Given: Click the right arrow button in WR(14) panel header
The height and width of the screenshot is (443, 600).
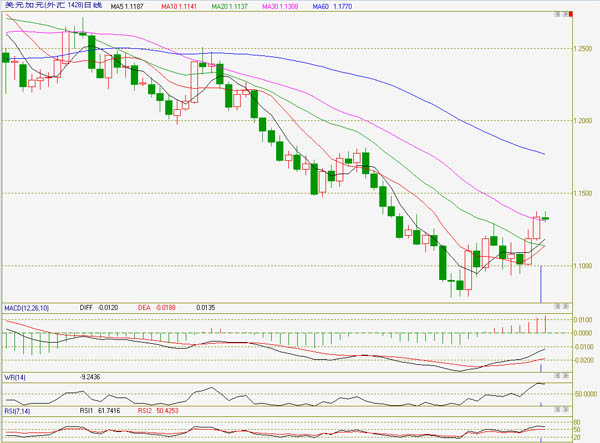Looking at the screenshot, I should 566,376.
